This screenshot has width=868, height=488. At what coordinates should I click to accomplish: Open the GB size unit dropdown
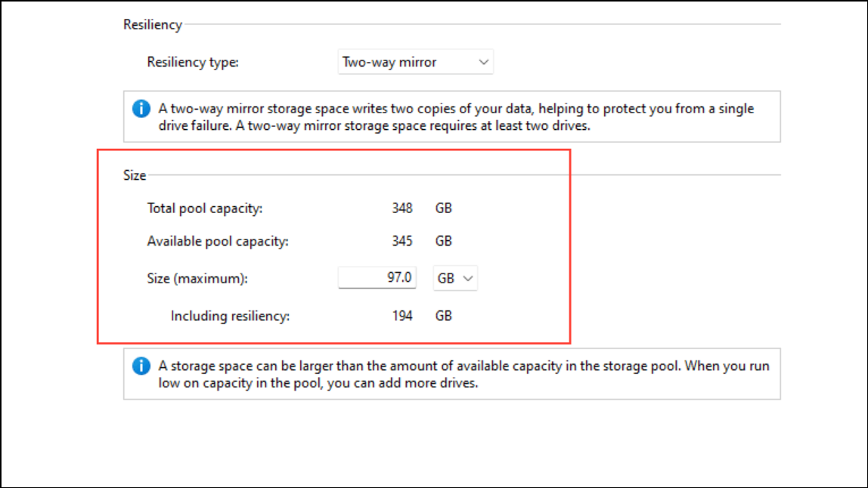coord(455,278)
